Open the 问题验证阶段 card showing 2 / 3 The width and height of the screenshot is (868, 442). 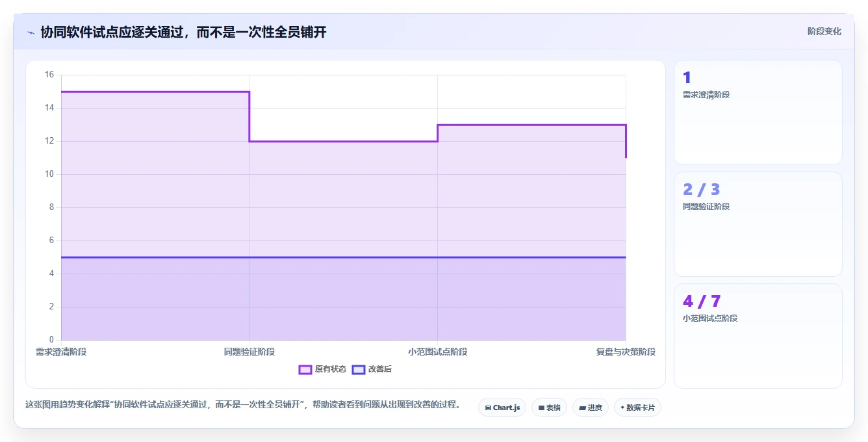[758, 224]
